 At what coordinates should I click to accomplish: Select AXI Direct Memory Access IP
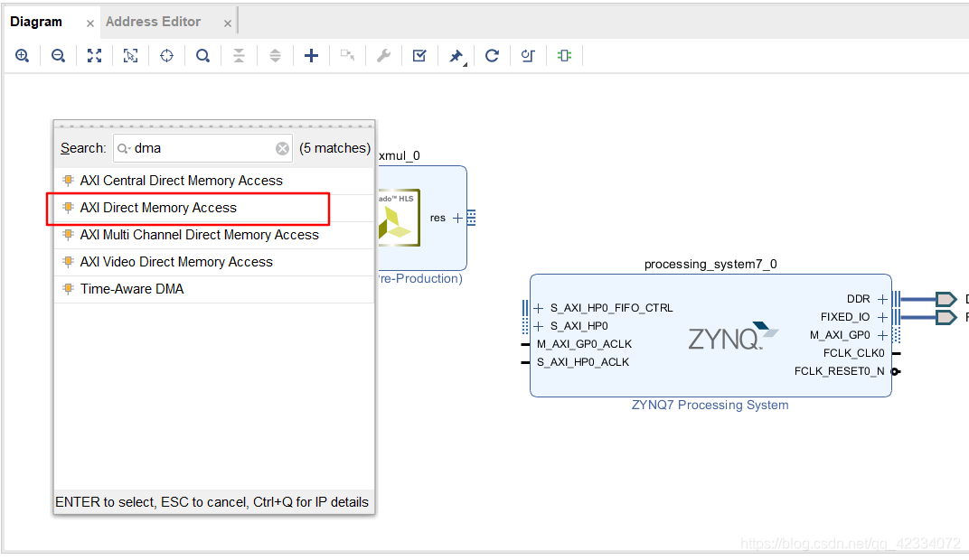(214, 208)
